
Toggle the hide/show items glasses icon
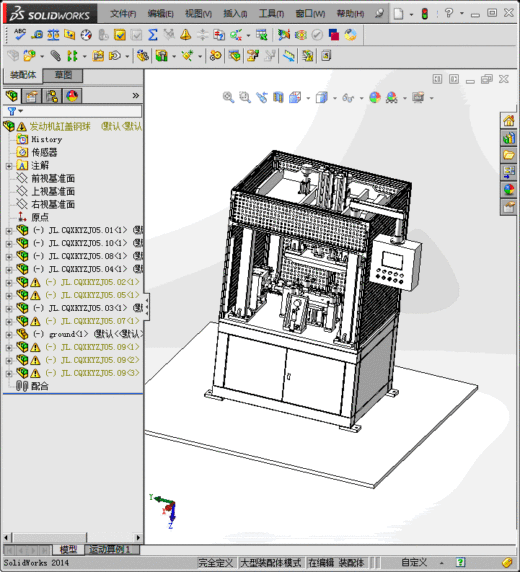click(x=348, y=97)
